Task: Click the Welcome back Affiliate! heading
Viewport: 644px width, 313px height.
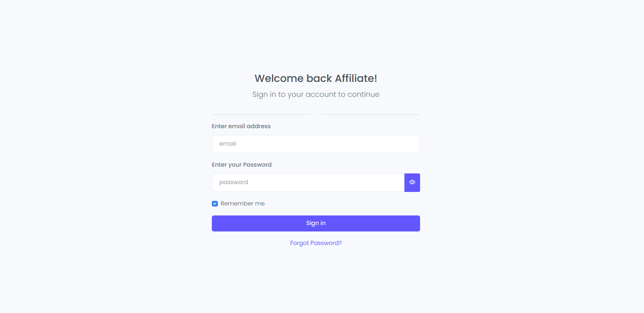Action: (x=316, y=78)
